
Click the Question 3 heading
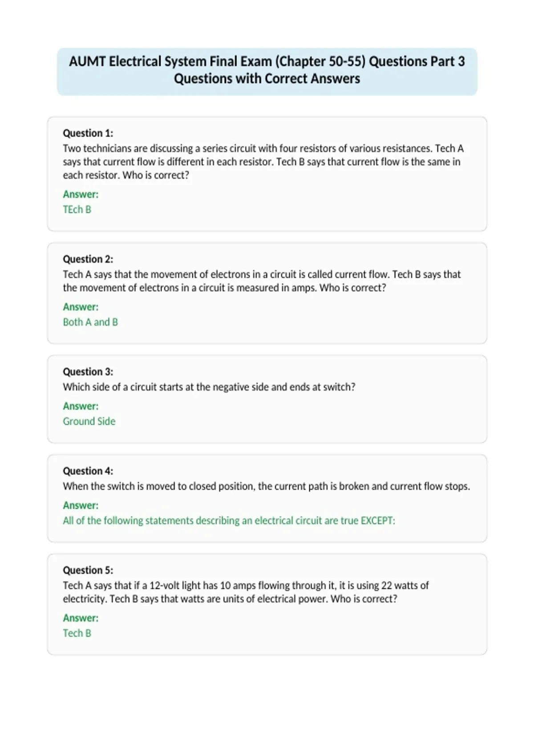(x=88, y=371)
